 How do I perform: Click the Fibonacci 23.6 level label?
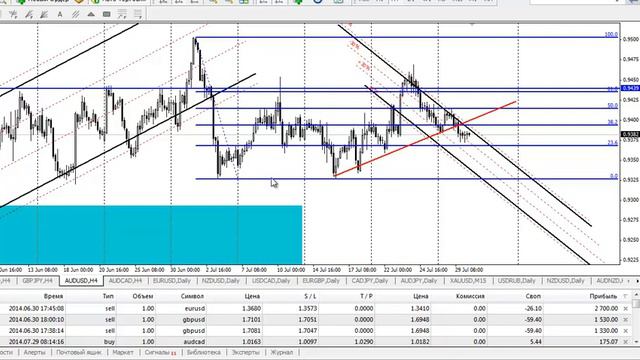point(612,143)
